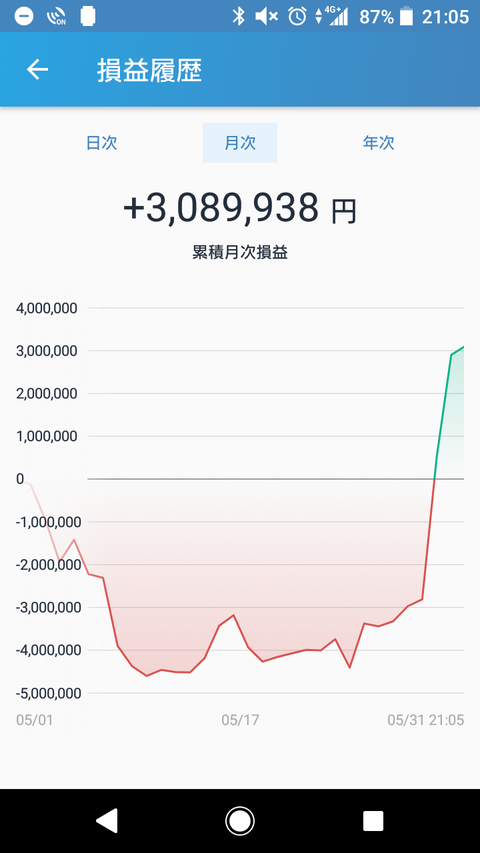Tap the green profit peak on chart
The width and height of the screenshot is (480, 853).
463,347
